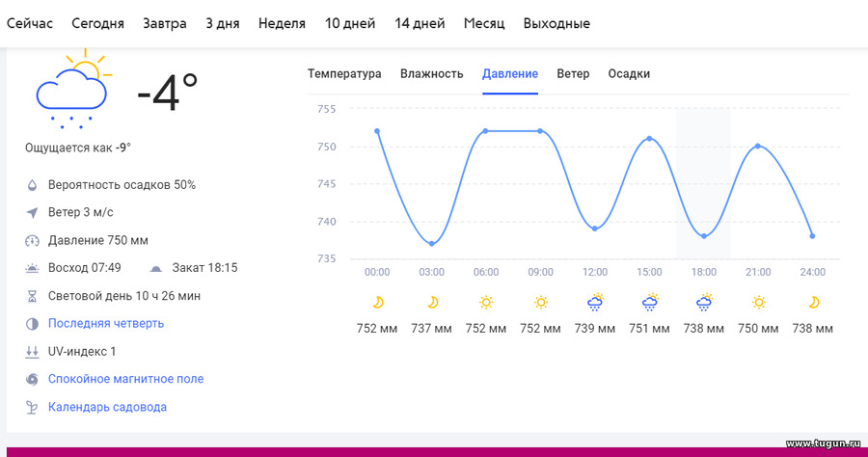
Task: Open the Выходные forecast tab
Action: [556, 24]
